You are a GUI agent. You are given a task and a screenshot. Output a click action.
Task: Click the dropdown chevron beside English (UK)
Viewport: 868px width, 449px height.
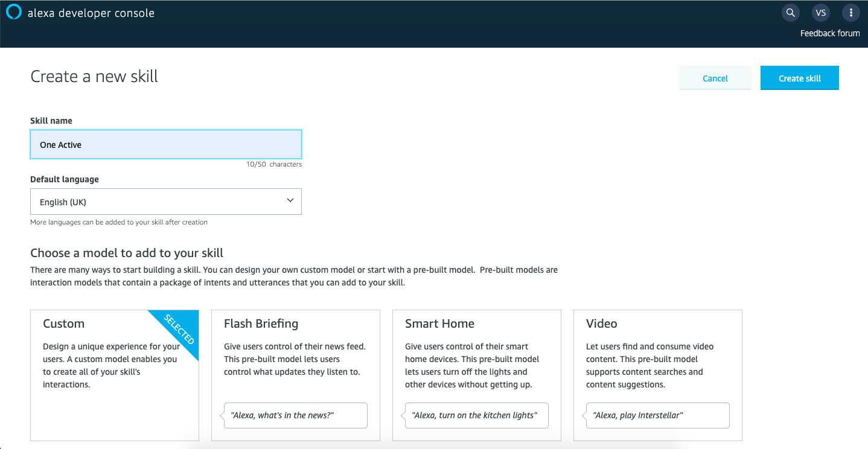click(x=290, y=200)
